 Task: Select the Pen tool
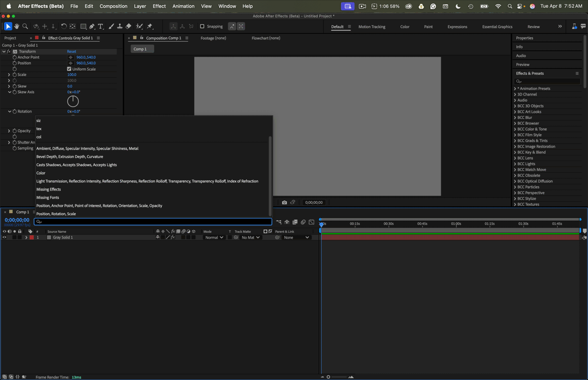tap(92, 26)
